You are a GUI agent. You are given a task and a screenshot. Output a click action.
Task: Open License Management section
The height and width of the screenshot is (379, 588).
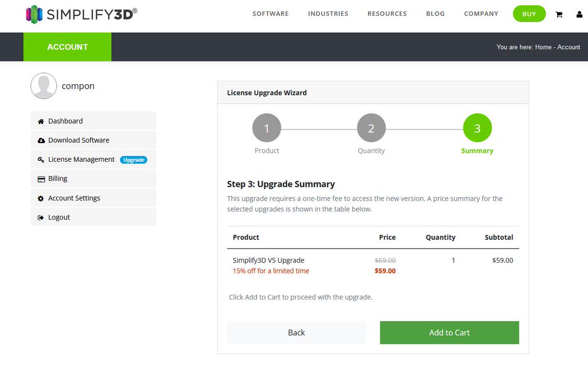[93, 159]
